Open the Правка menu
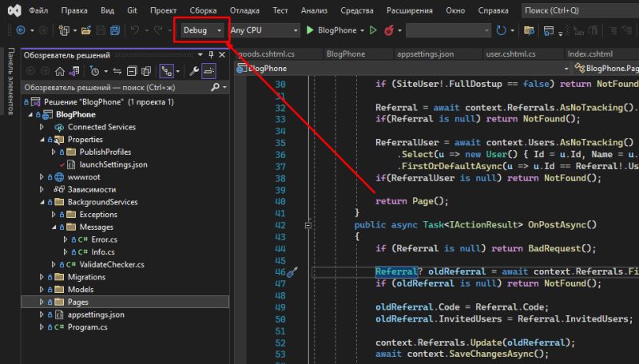 point(74,10)
